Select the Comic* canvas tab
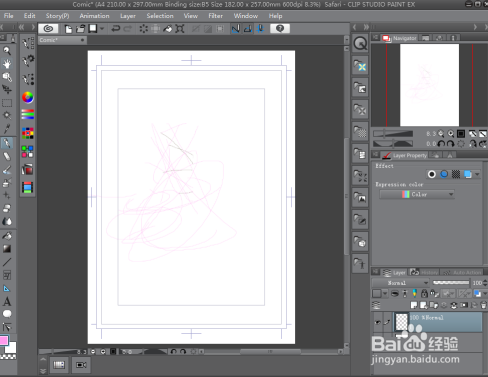 pyautogui.click(x=62, y=40)
